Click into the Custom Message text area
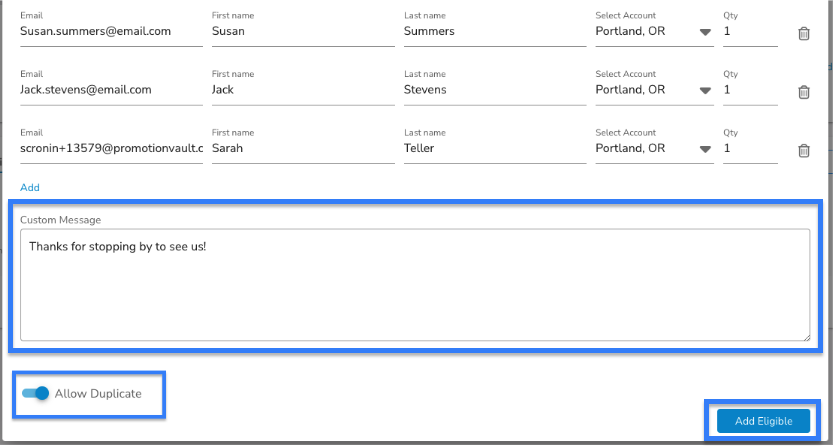The width and height of the screenshot is (835, 446). (x=415, y=285)
